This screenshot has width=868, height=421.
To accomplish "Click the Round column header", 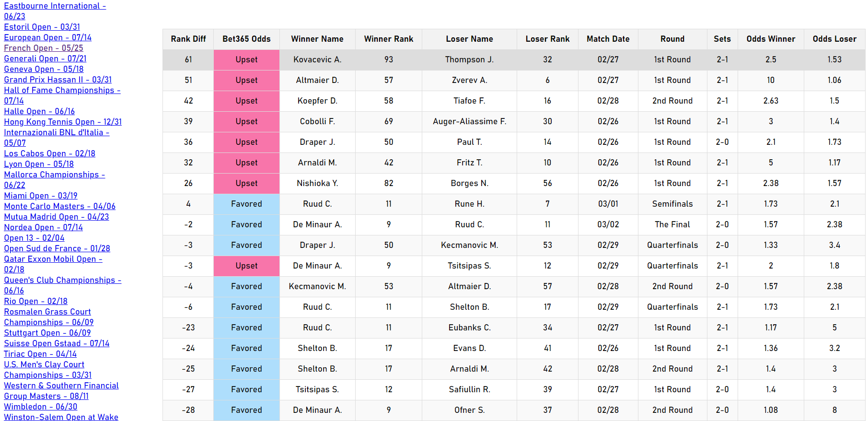I will coord(672,39).
